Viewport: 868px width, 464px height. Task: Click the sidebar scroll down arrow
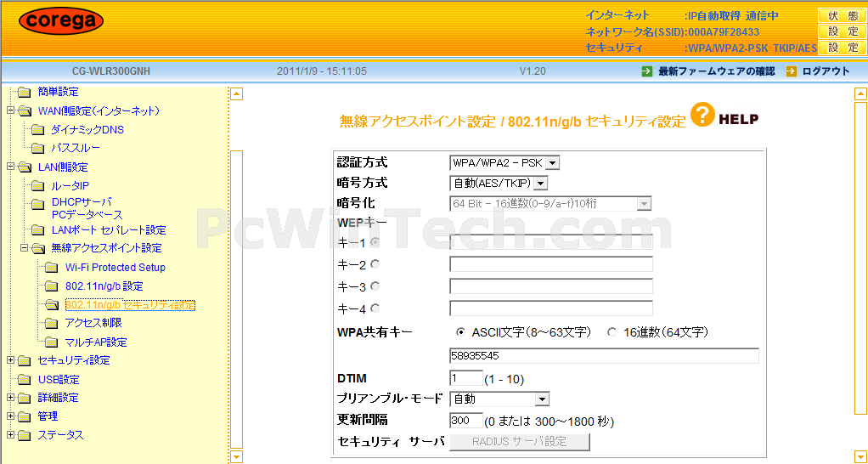[236, 457]
